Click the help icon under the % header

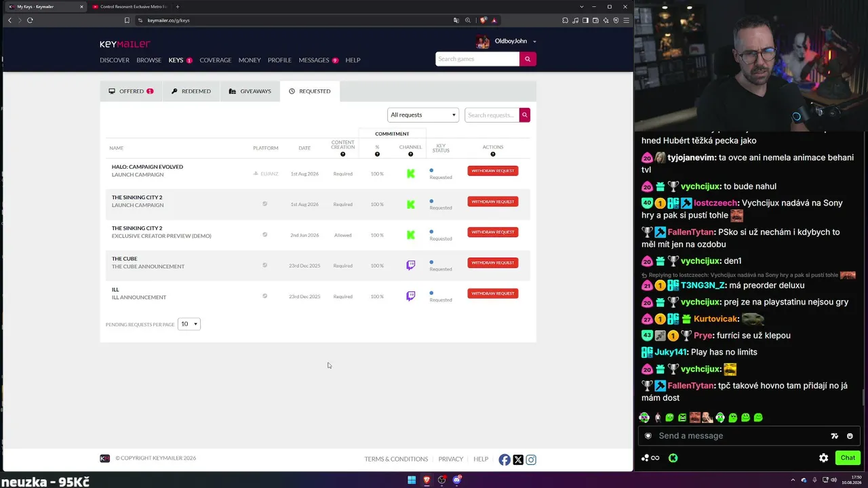(377, 154)
